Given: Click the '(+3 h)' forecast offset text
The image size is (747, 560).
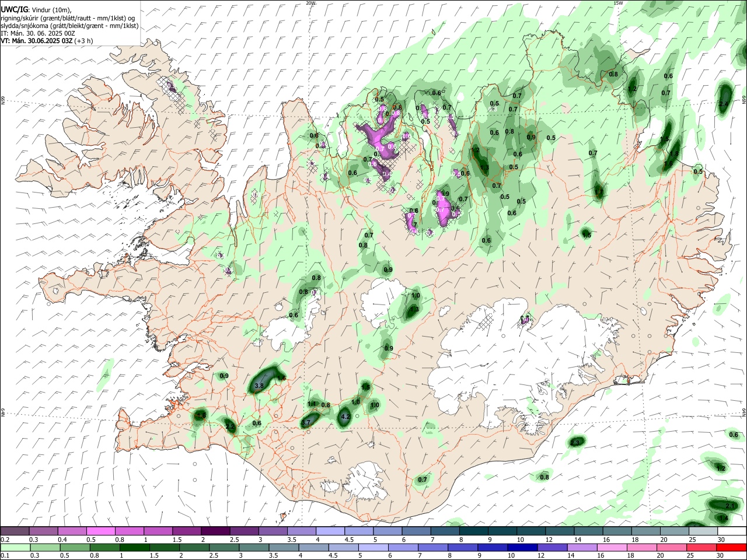Looking at the screenshot, I should (83, 41).
